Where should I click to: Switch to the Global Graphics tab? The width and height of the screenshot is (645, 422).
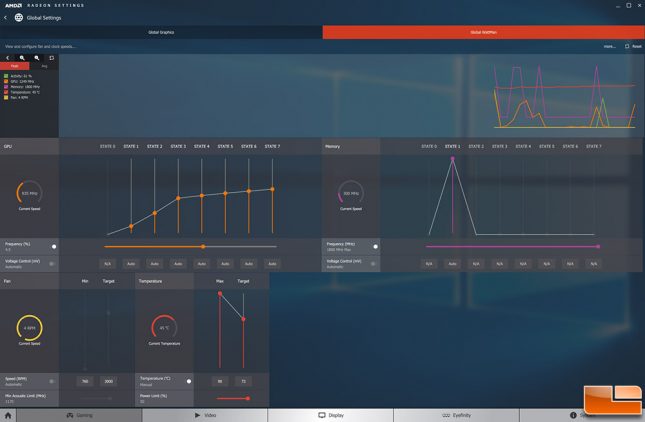(161, 32)
